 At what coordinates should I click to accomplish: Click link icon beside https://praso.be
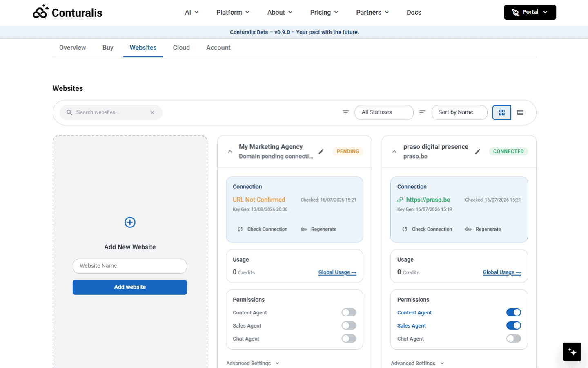[x=400, y=200]
